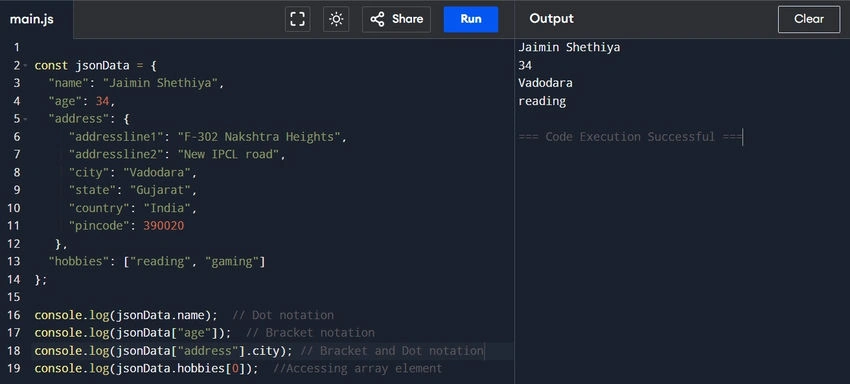
Task: Click "reading" in Output panel
Action: [x=542, y=101]
